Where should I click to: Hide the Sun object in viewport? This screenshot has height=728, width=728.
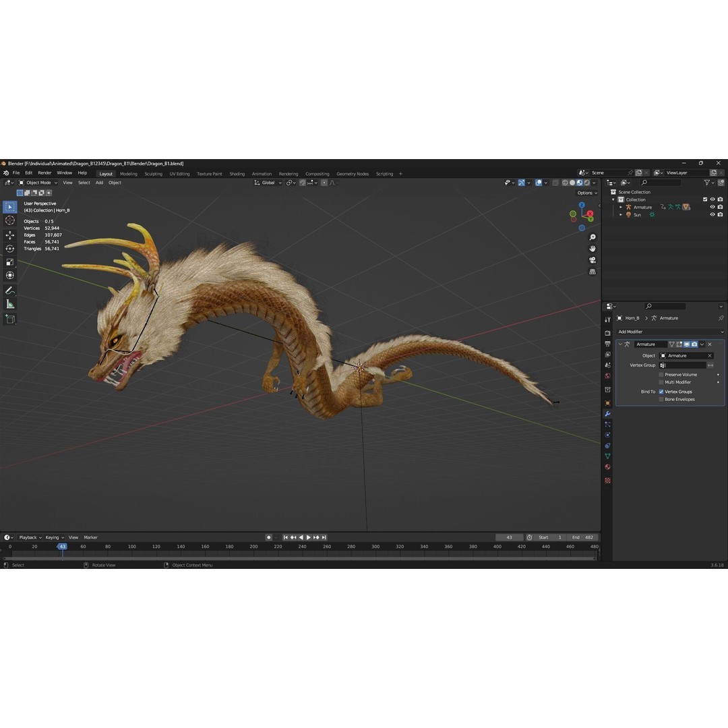click(712, 214)
